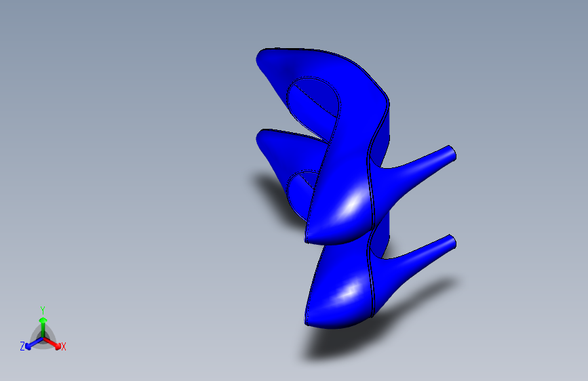Screen dimensions: 588x381
Task: Click the red X axis on the orientation triad
Action: 52,343
